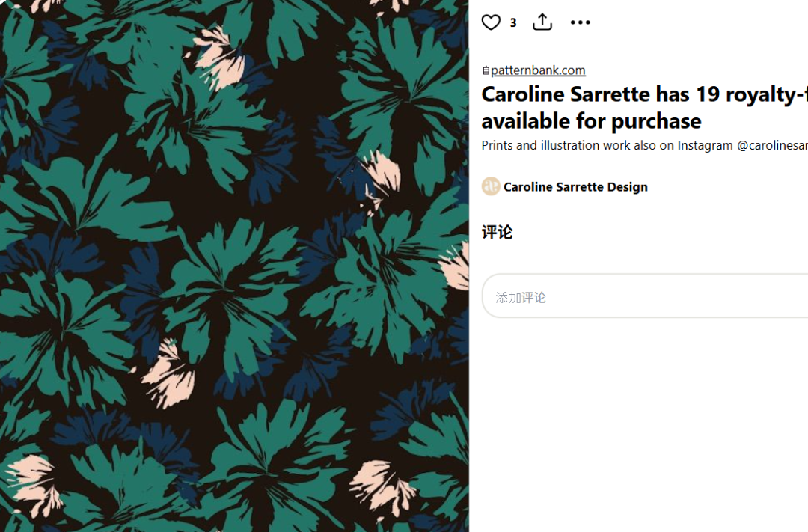Focus the 添加评论 comment input field
The height and width of the screenshot is (532, 808).
(643, 296)
